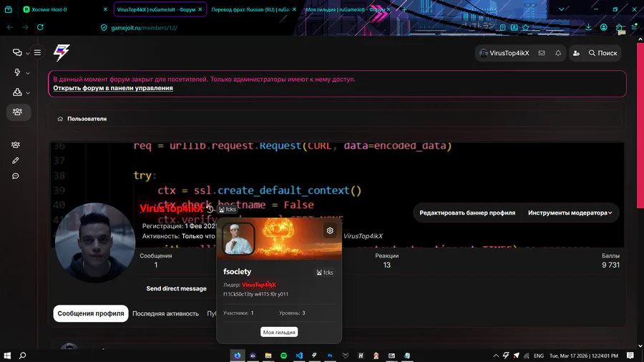644x362 pixels.
Task: Click the address bar showing gamejolt.ru/members/12/
Action: point(144,27)
